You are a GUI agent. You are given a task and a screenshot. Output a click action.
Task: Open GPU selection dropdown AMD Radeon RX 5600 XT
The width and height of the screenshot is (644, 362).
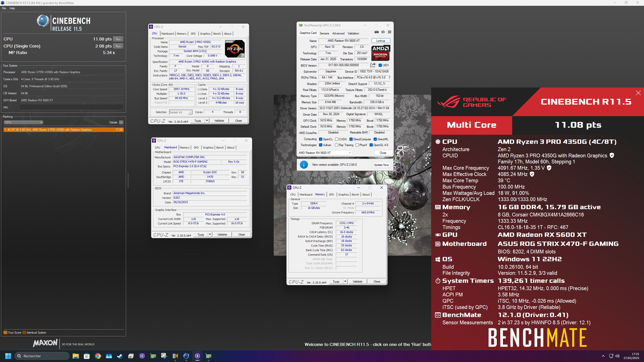click(x=325, y=153)
